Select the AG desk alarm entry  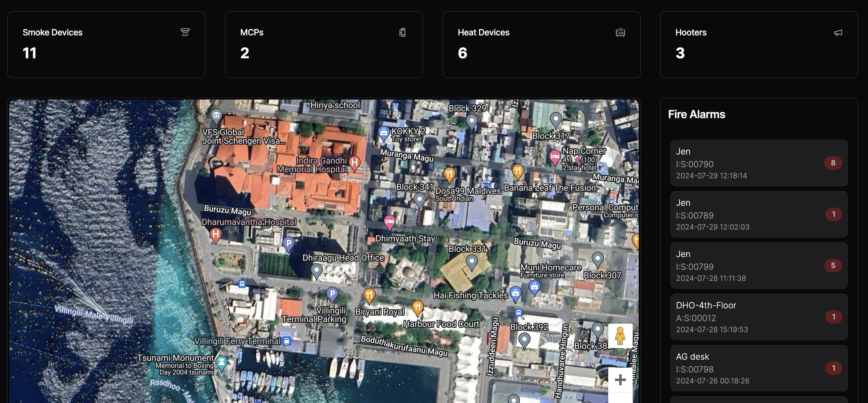point(759,368)
